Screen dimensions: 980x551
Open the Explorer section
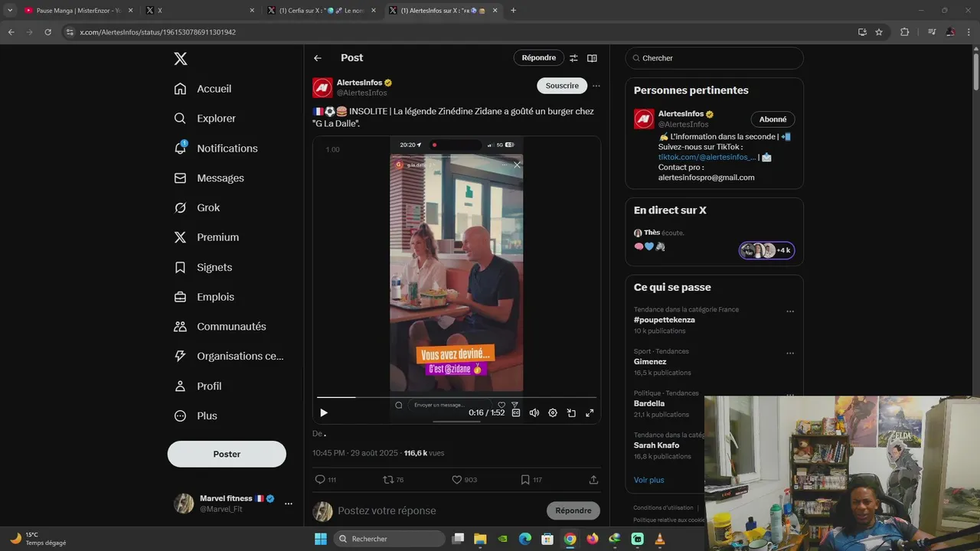point(205,119)
